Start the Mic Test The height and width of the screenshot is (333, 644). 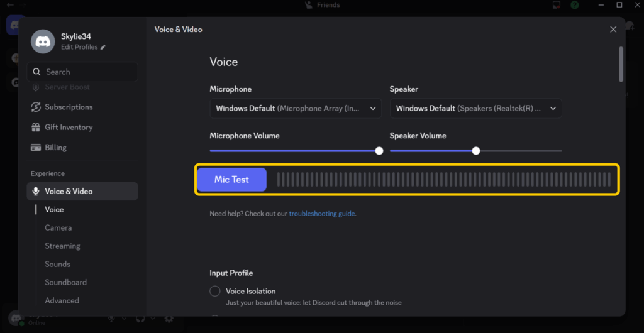[231, 180]
